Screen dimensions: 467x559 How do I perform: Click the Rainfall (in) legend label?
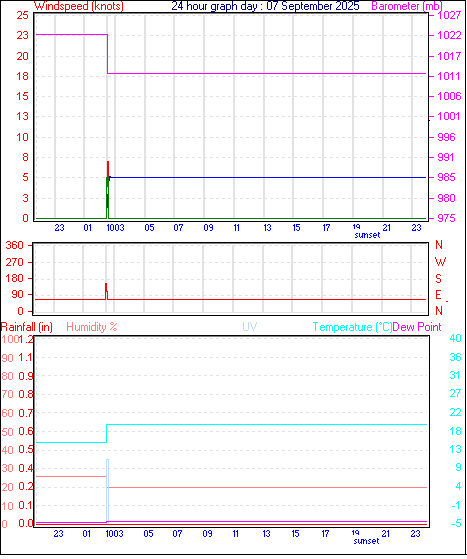pos(27,327)
